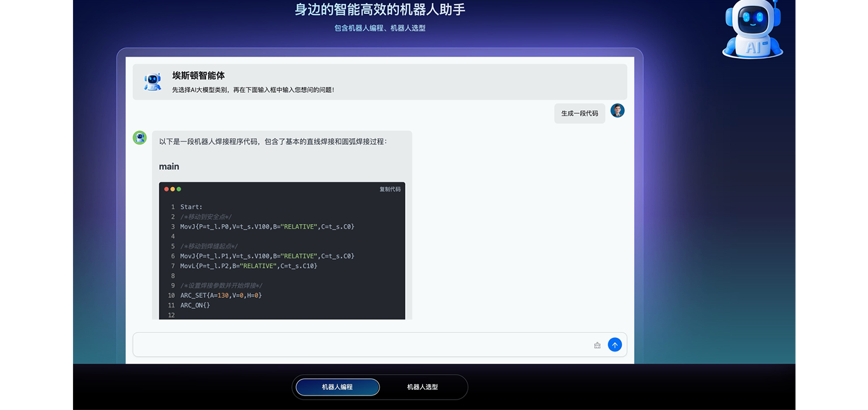Image resolution: width=868 pixels, height=410 pixels.
Task: Click the ARC_ON{} code line
Action: (x=195, y=305)
